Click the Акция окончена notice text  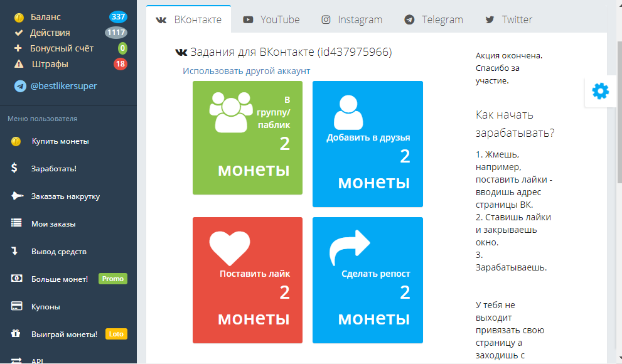pos(509,68)
